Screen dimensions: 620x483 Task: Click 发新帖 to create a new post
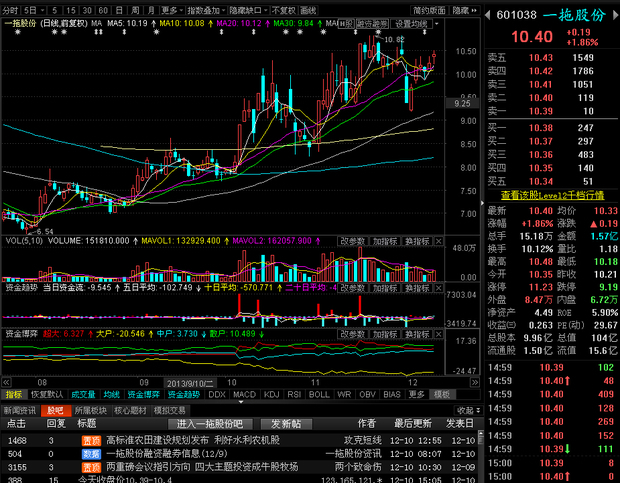(286, 424)
